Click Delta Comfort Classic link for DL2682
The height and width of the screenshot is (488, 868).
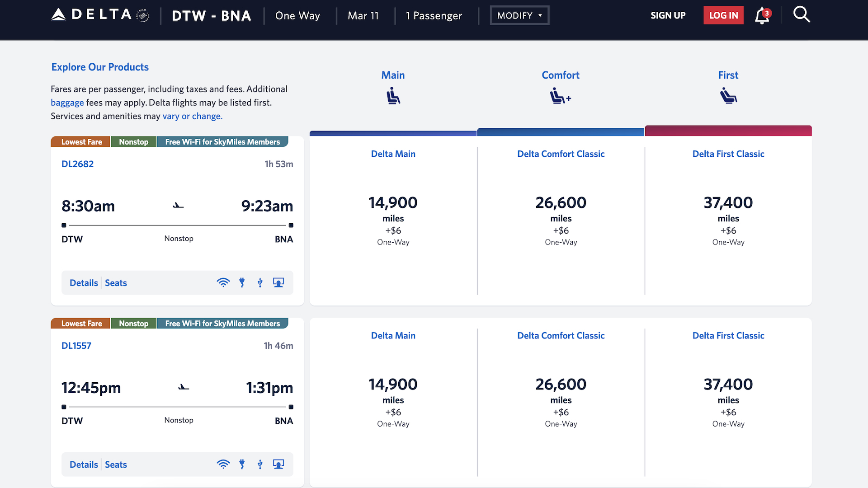tap(561, 154)
